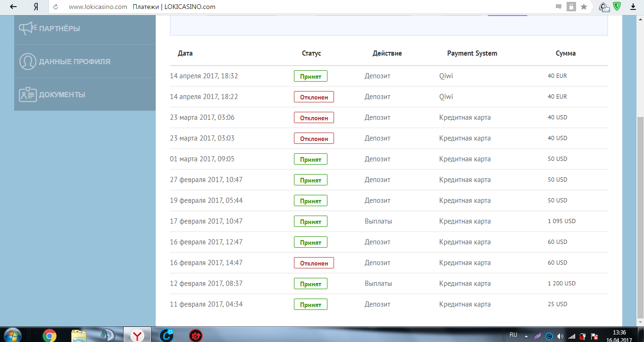Click Депозит in the 11 февраля row
This screenshot has height=342, width=644.
pos(377,304)
